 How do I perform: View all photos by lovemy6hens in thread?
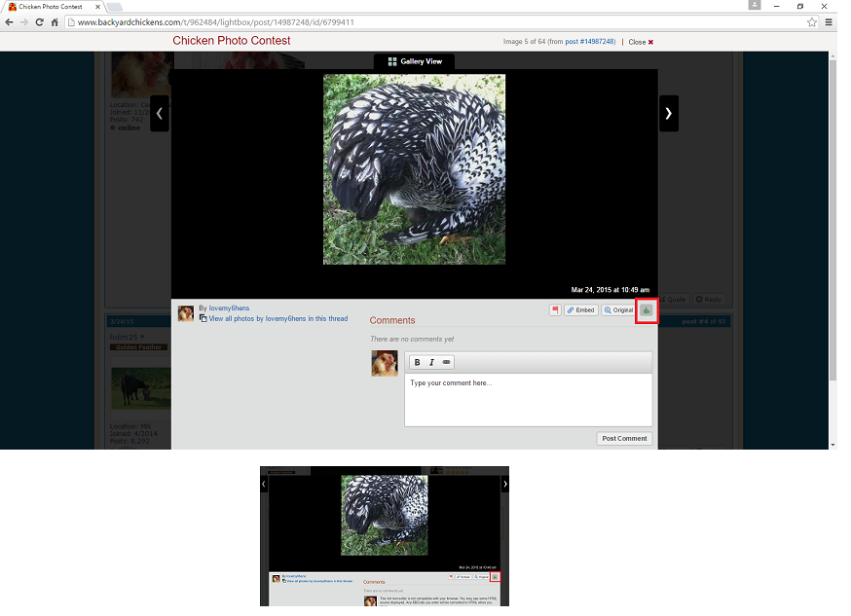[x=277, y=318]
